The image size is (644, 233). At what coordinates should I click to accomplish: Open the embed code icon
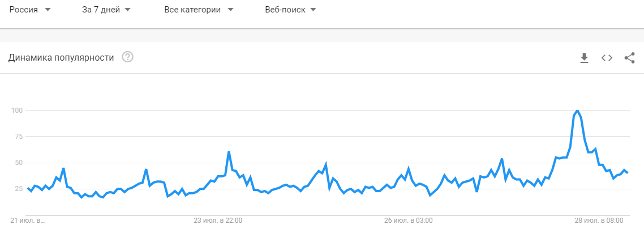[607, 58]
